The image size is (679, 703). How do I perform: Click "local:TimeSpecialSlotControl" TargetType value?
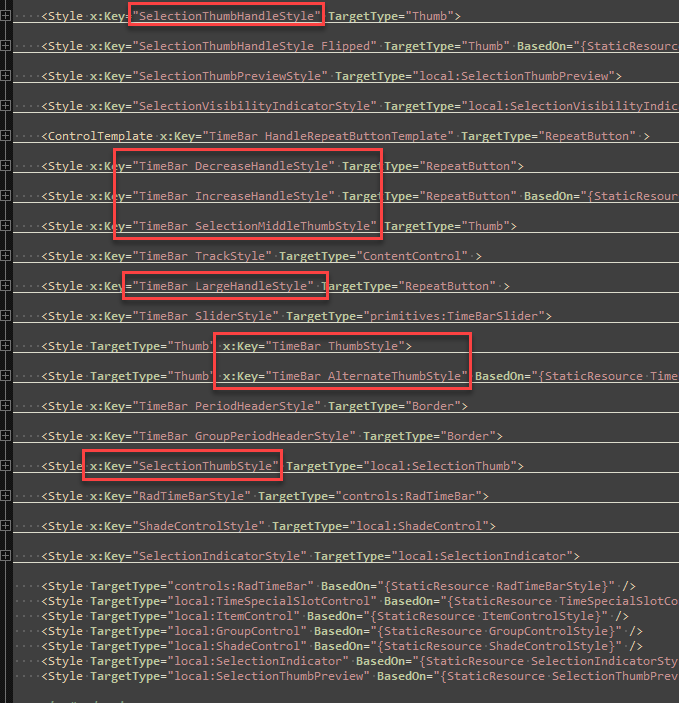pos(272,602)
